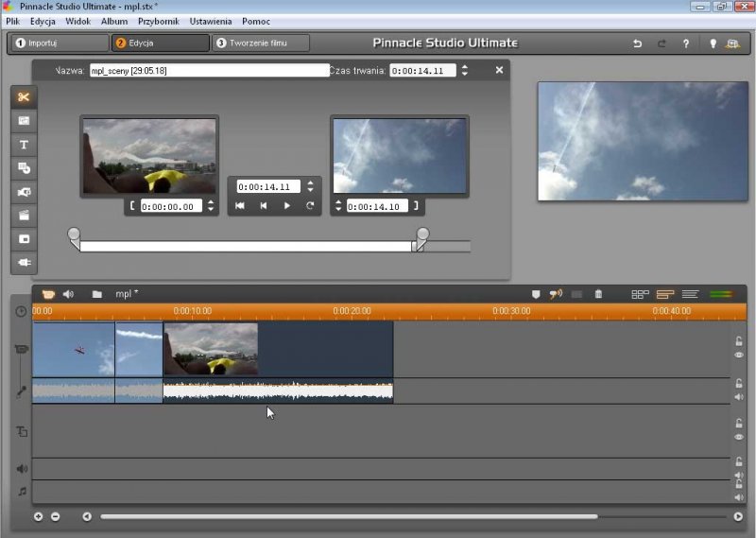The height and width of the screenshot is (538, 756).
Task: Click the undo arrow in top bar
Action: tap(637, 43)
